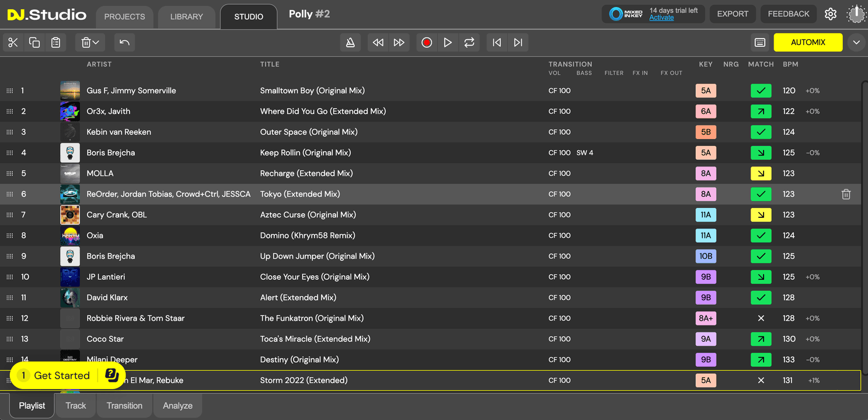The image size is (868, 420).
Task: Toggle the metronome icon
Action: [x=350, y=43]
